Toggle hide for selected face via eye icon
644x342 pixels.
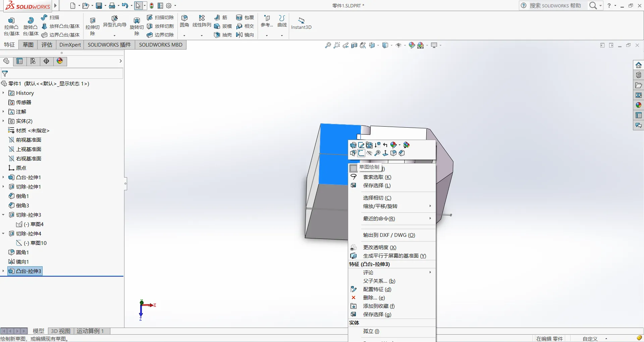coord(369,153)
